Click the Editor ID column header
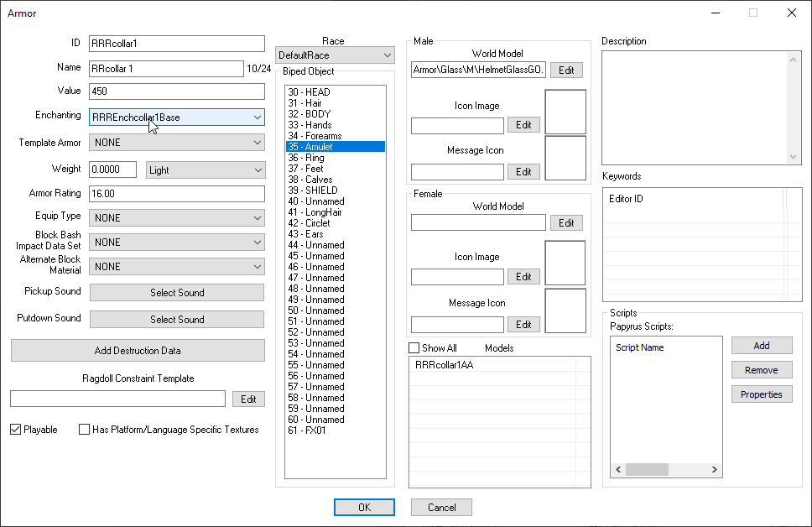This screenshot has width=812, height=527. pyautogui.click(x=694, y=199)
